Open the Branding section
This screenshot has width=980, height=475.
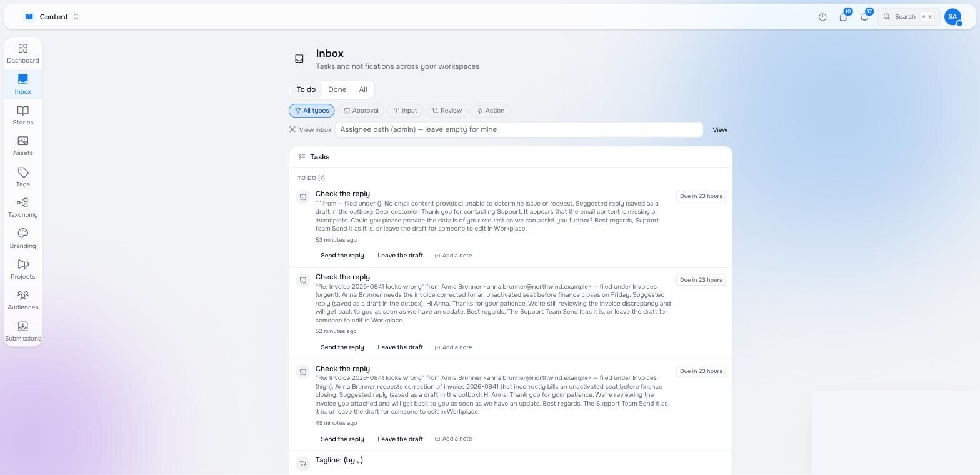(x=23, y=239)
